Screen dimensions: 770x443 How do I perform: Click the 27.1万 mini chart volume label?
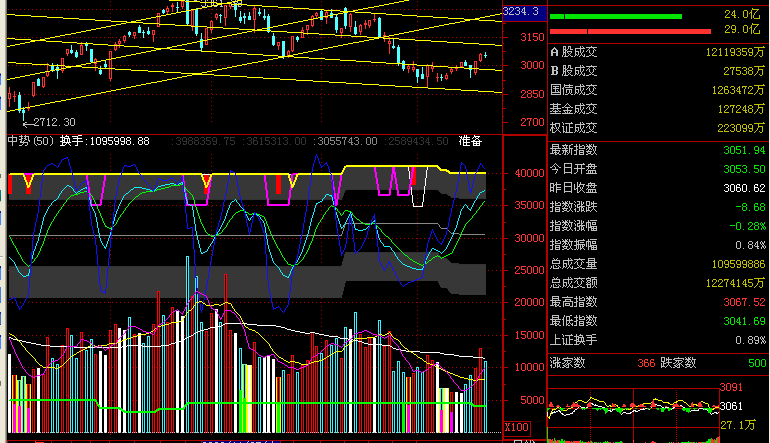pos(738,425)
